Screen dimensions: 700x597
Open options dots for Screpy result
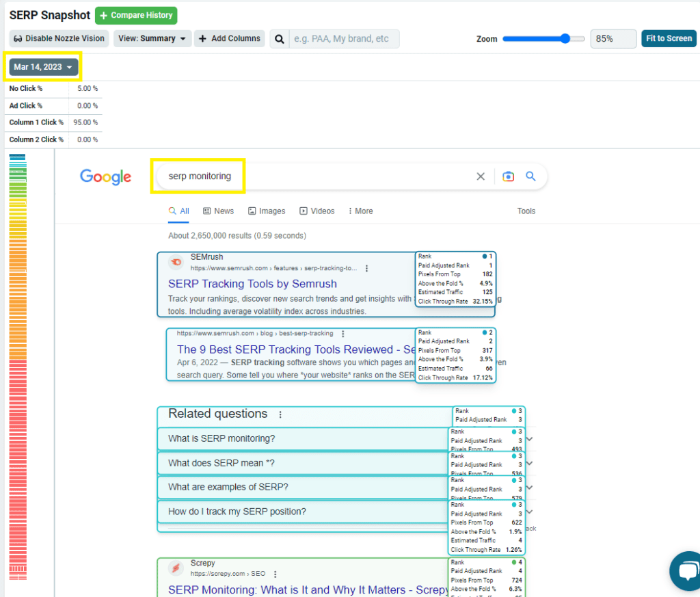(x=275, y=574)
